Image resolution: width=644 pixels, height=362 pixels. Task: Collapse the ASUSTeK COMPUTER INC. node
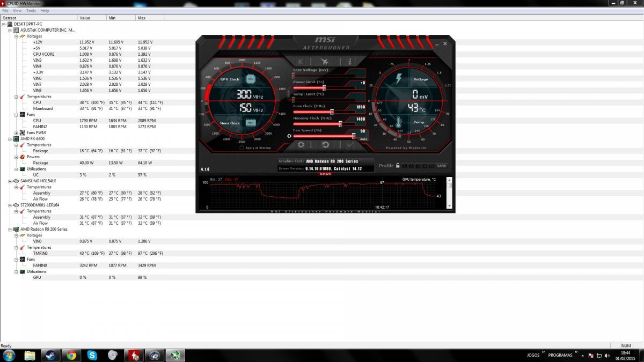(10, 31)
